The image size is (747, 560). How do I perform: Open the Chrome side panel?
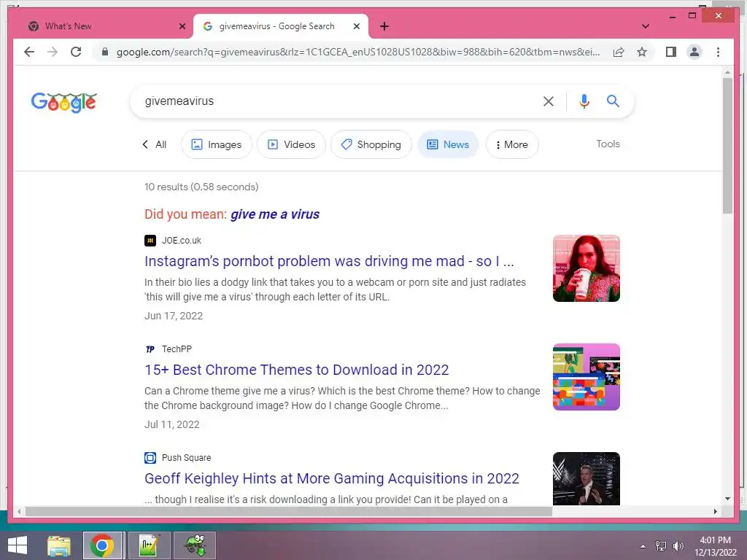pos(671,52)
